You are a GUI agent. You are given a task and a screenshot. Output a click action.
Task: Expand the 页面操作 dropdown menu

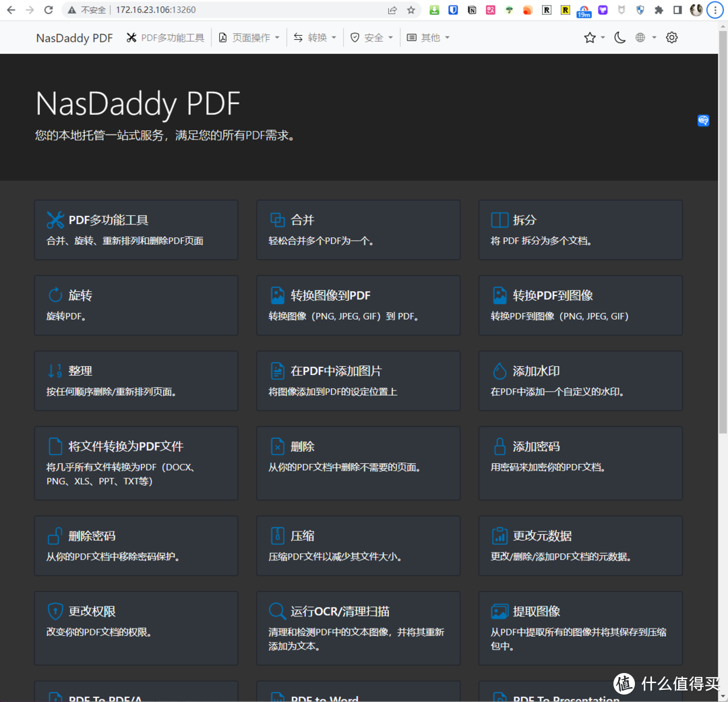[x=249, y=37]
